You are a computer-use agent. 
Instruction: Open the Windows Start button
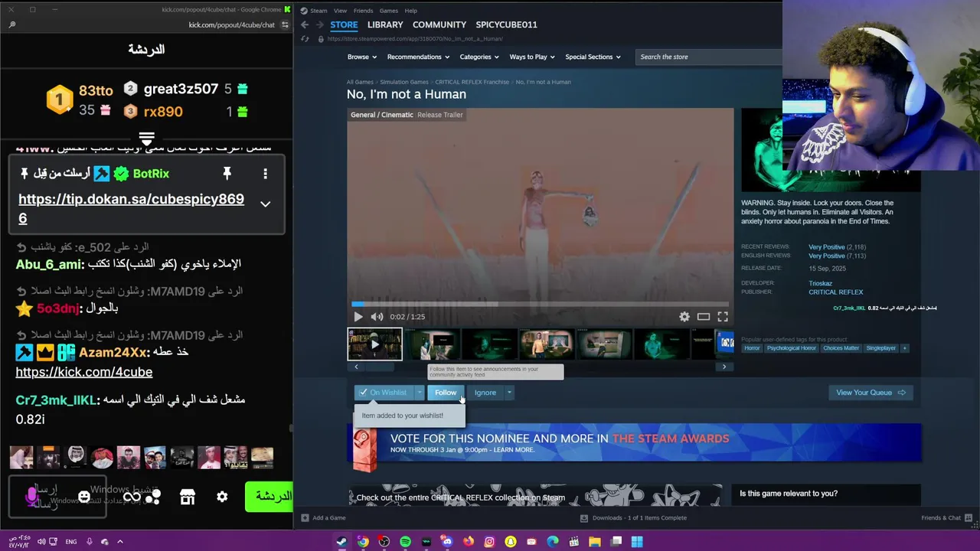[x=637, y=542]
